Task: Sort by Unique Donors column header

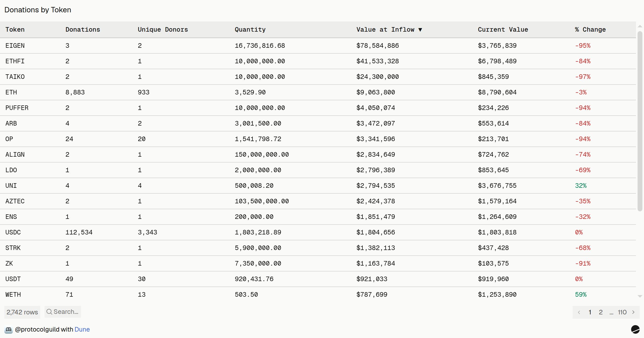Action: coord(163,30)
